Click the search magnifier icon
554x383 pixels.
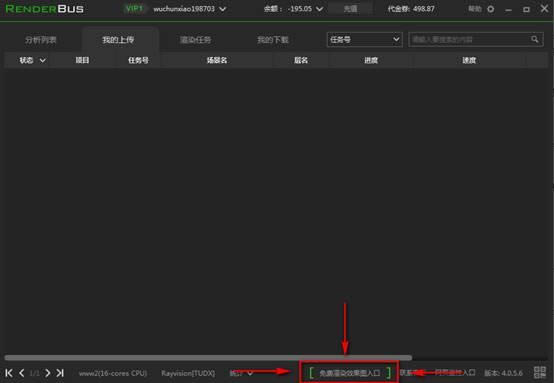click(535, 39)
